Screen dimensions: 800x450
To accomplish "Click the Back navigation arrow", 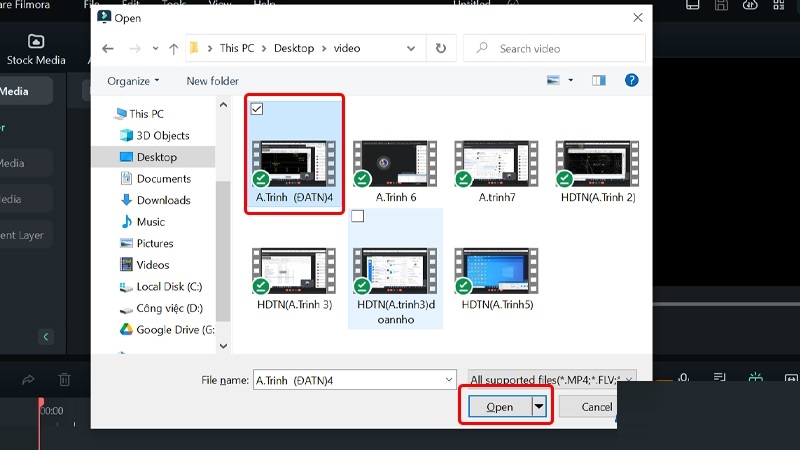I will 108,48.
